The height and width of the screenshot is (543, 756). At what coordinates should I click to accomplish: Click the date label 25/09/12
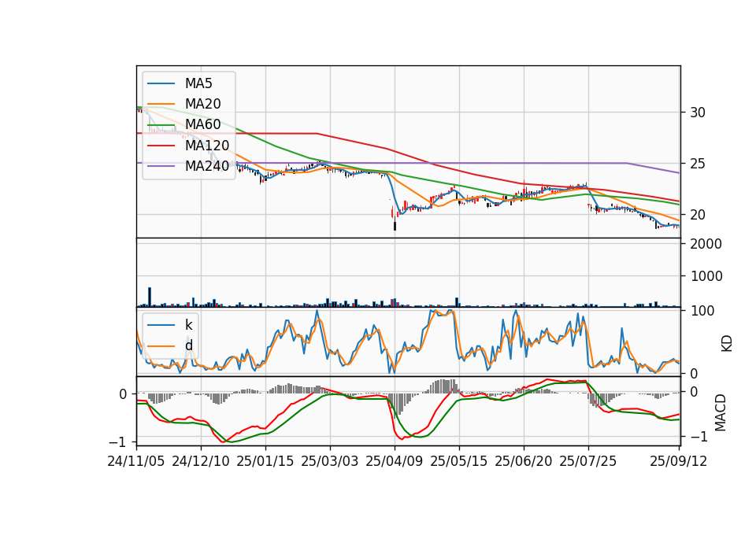[678, 461]
